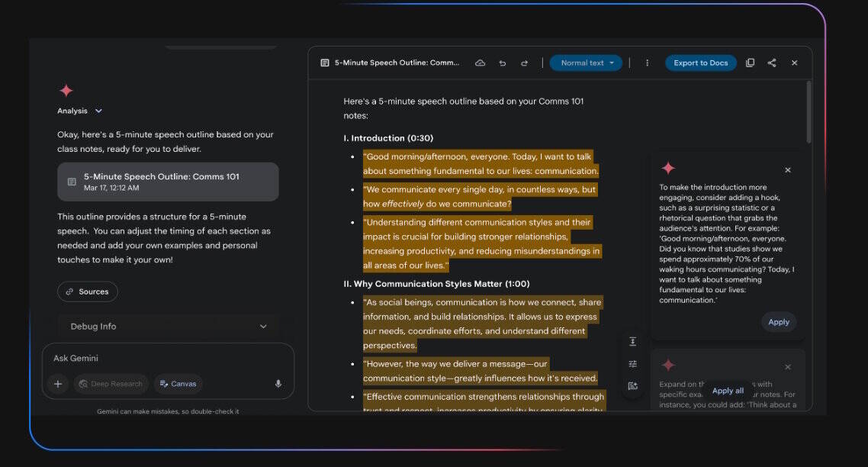Click the change length icon beside document

click(633, 342)
